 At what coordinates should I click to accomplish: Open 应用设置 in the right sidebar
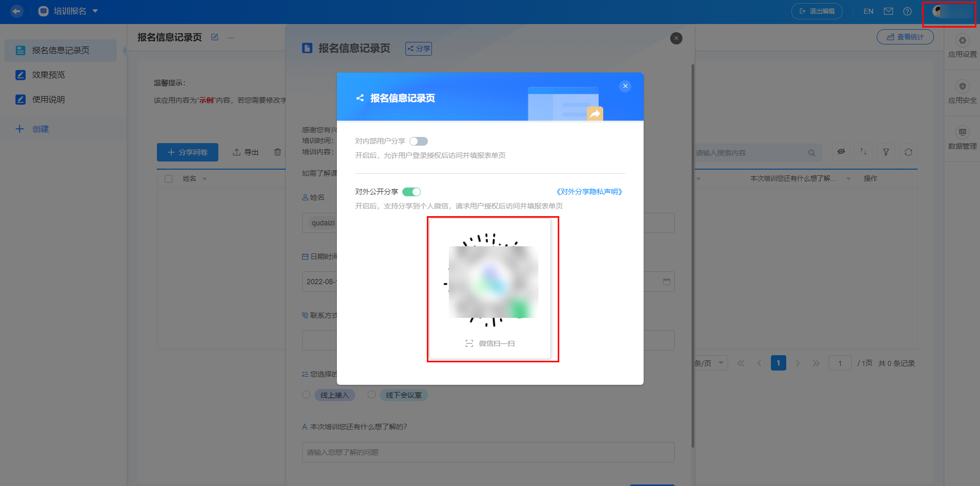962,46
